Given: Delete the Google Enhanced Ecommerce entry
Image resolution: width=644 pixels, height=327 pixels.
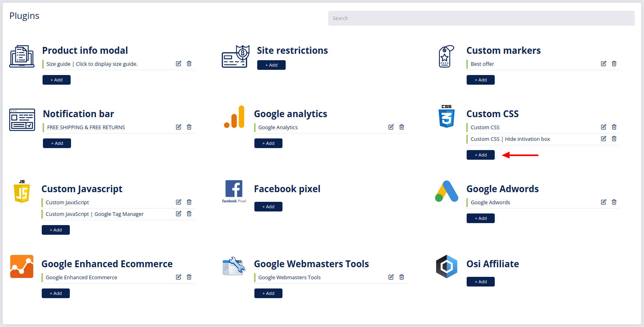Looking at the screenshot, I should (x=189, y=277).
